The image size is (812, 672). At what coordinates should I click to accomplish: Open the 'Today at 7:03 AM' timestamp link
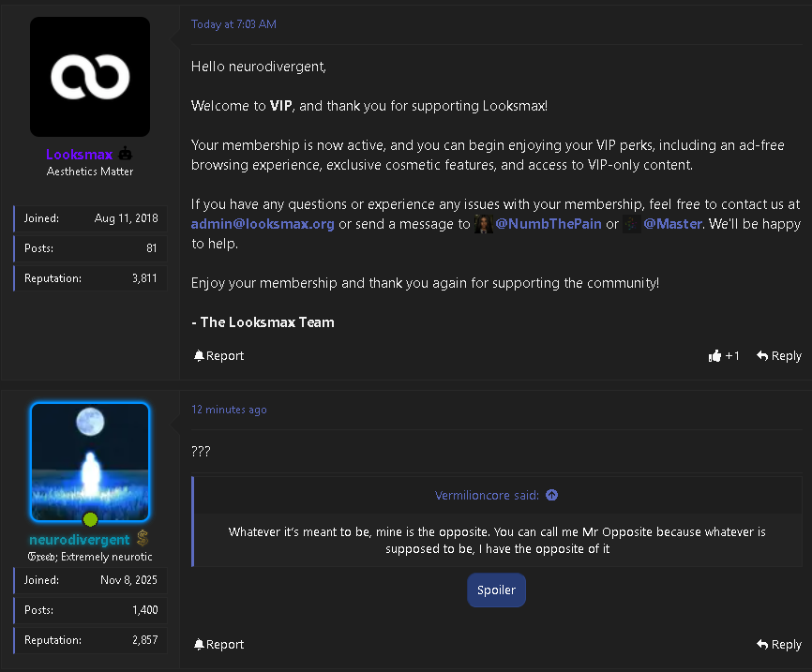[x=233, y=24]
